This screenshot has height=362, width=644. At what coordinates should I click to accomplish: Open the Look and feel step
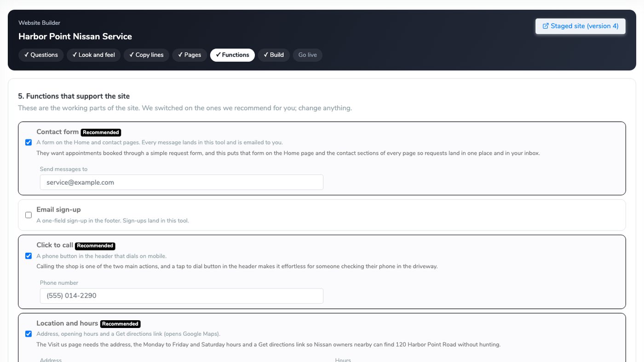click(94, 55)
